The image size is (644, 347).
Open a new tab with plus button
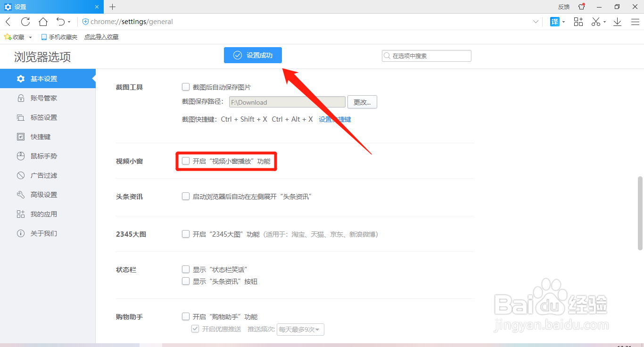tap(112, 7)
